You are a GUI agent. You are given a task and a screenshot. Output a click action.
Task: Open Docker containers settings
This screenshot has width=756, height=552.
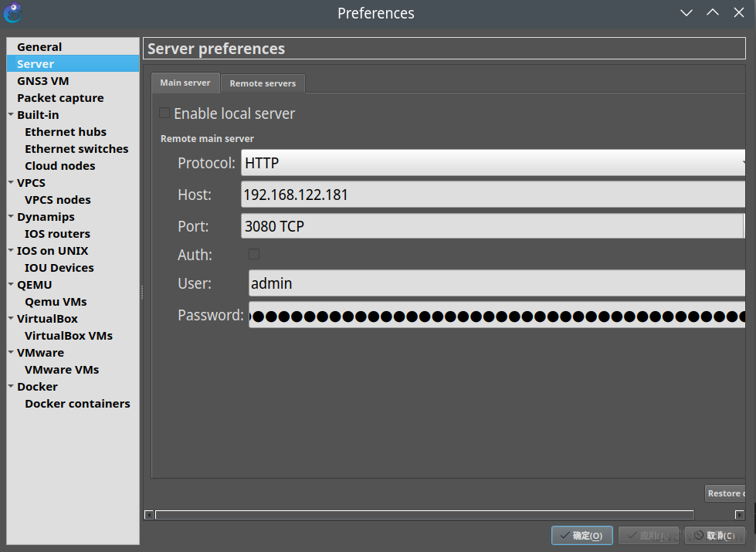click(x=78, y=404)
